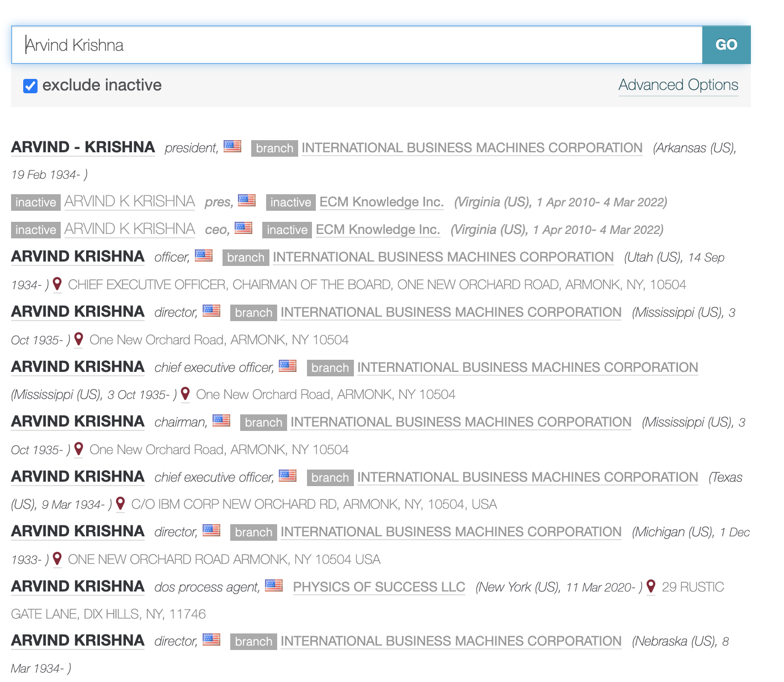The height and width of the screenshot is (682, 784).
Task: Open ARVIND - KRISHNA president record
Action: click(83, 147)
